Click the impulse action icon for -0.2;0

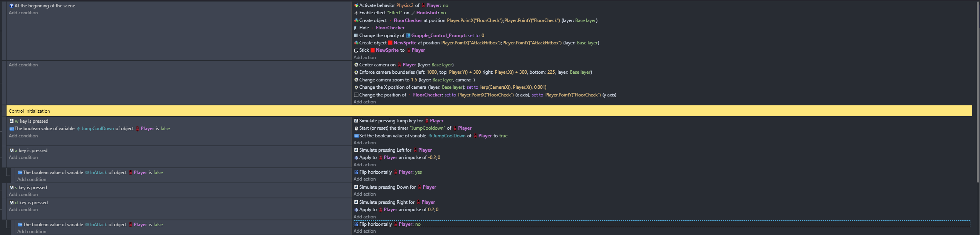(x=356, y=157)
